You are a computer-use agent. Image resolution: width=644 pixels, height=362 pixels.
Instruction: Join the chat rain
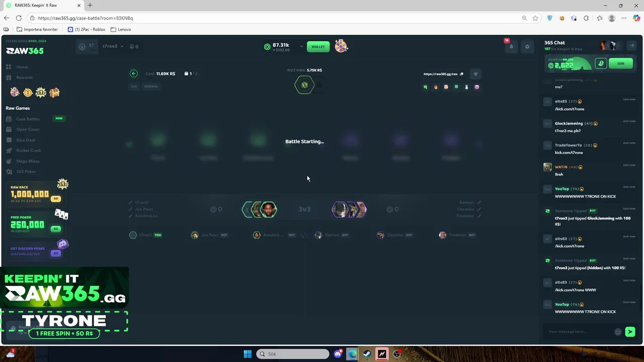click(620, 63)
